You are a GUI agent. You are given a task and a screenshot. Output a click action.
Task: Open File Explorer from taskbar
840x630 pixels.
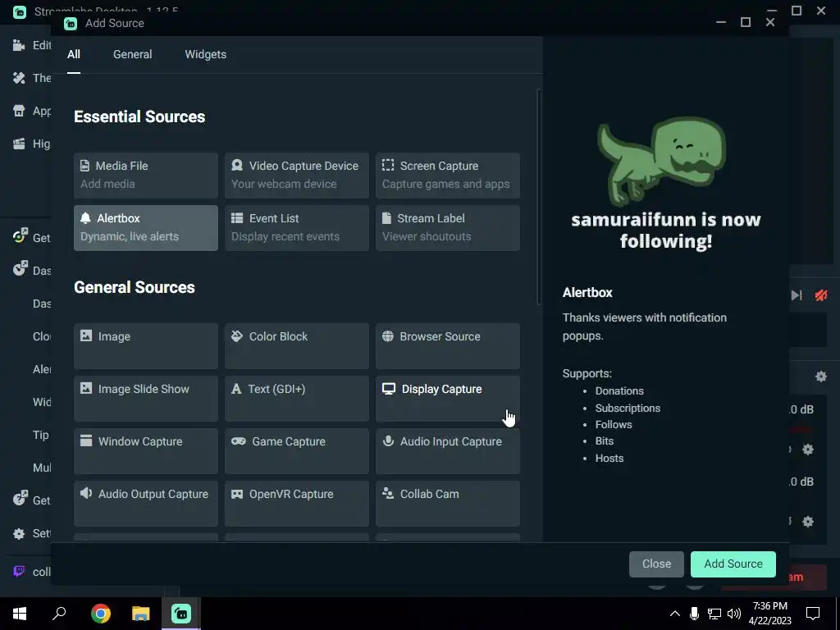pyautogui.click(x=141, y=614)
